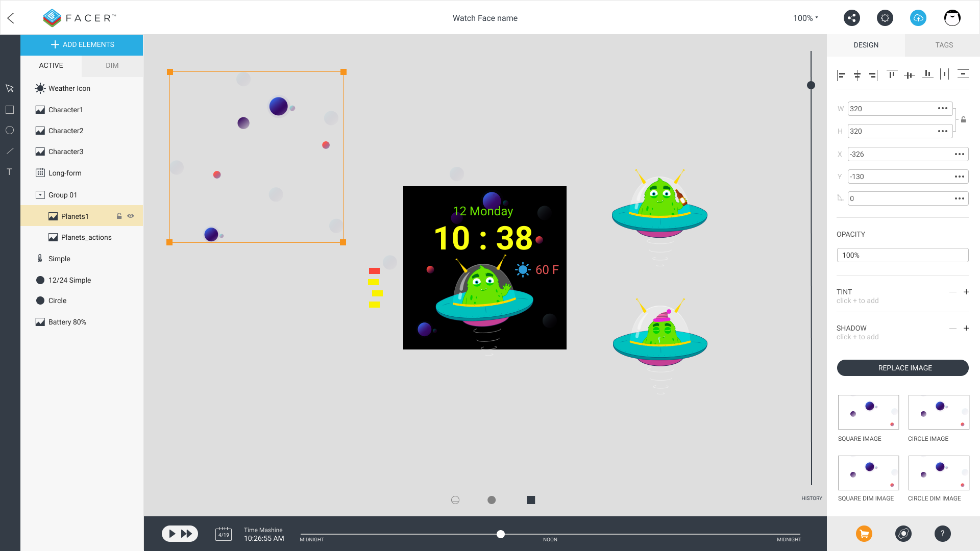Expand the W value options with ellipsis

[943, 108]
